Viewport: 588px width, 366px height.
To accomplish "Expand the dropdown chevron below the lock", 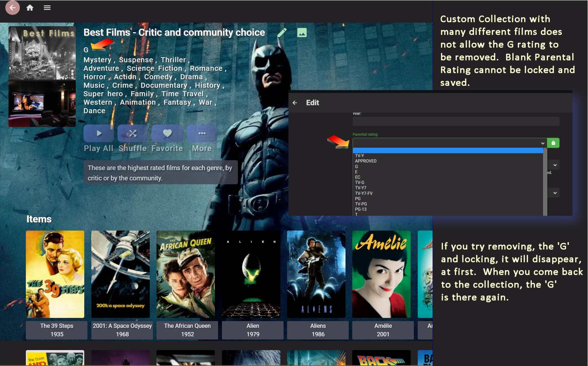I will 555,165.
